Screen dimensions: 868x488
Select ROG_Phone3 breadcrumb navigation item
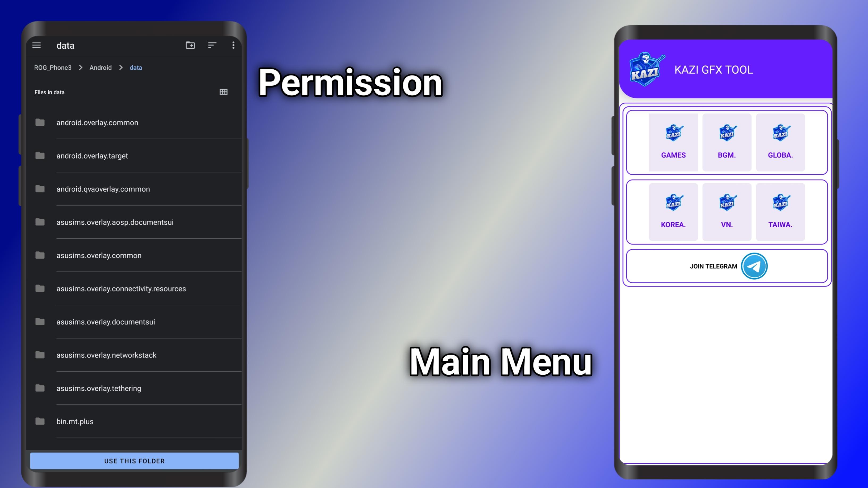pyautogui.click(x=52, y=67)
